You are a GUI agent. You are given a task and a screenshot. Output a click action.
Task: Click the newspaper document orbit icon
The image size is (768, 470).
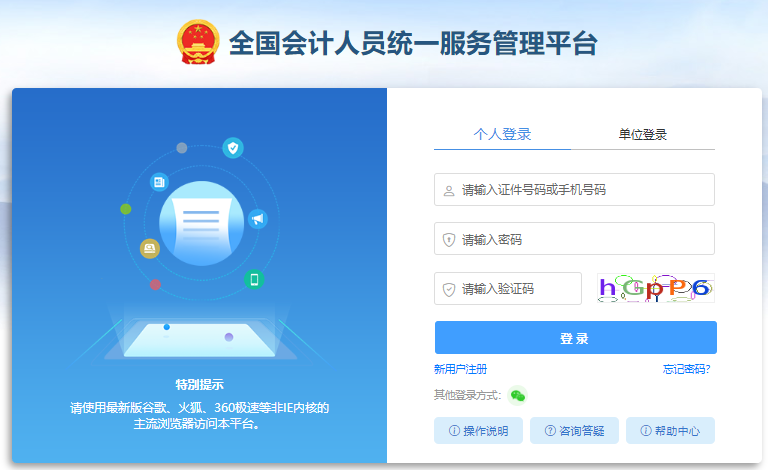click(x=159, y=182)
